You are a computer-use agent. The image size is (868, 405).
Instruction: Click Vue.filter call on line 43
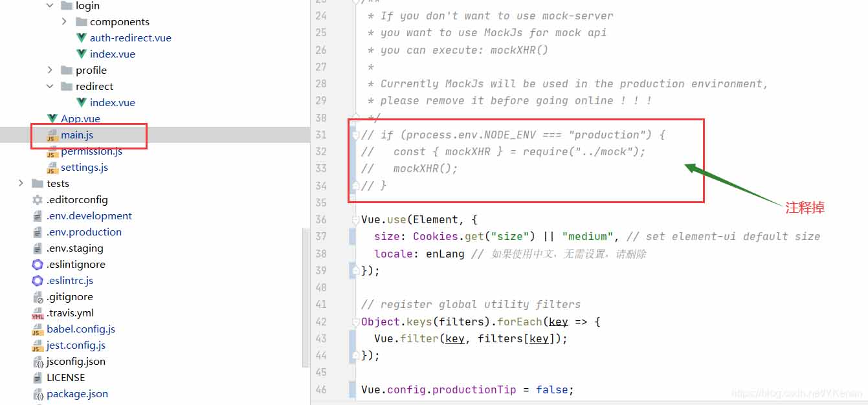(x=471, y=338)
